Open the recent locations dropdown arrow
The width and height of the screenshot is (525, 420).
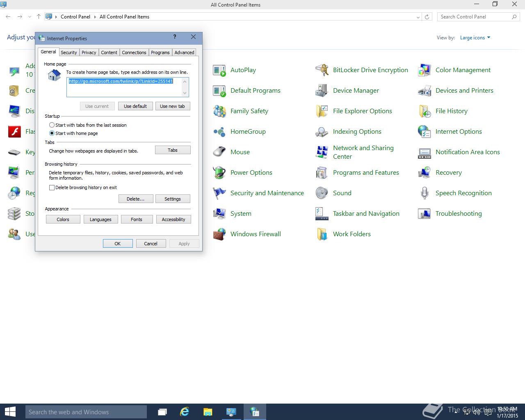point(30,17)
